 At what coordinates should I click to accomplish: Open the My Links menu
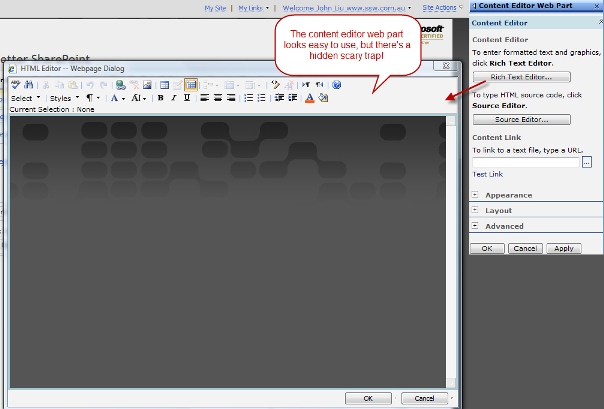[x=254, y=7]
